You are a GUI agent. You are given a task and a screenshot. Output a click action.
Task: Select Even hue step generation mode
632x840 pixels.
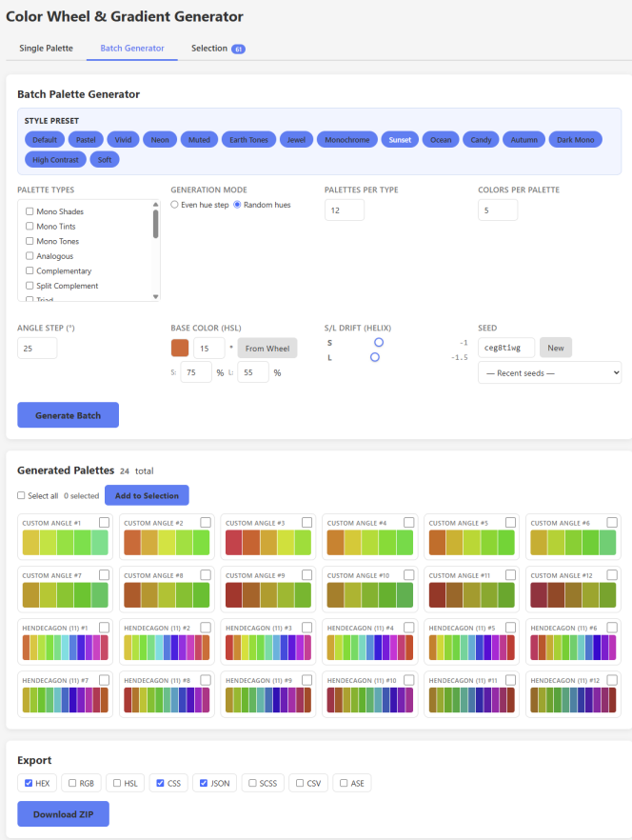(174, 205)
